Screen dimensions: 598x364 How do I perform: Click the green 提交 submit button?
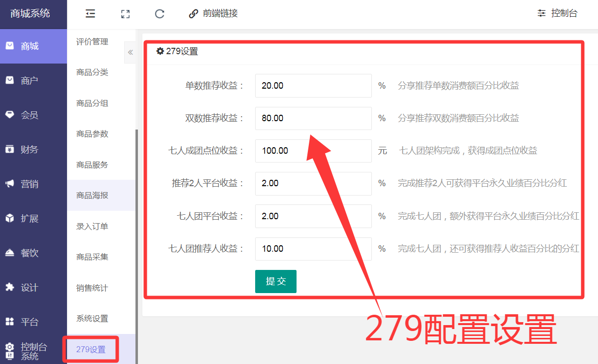pos(276,281)
